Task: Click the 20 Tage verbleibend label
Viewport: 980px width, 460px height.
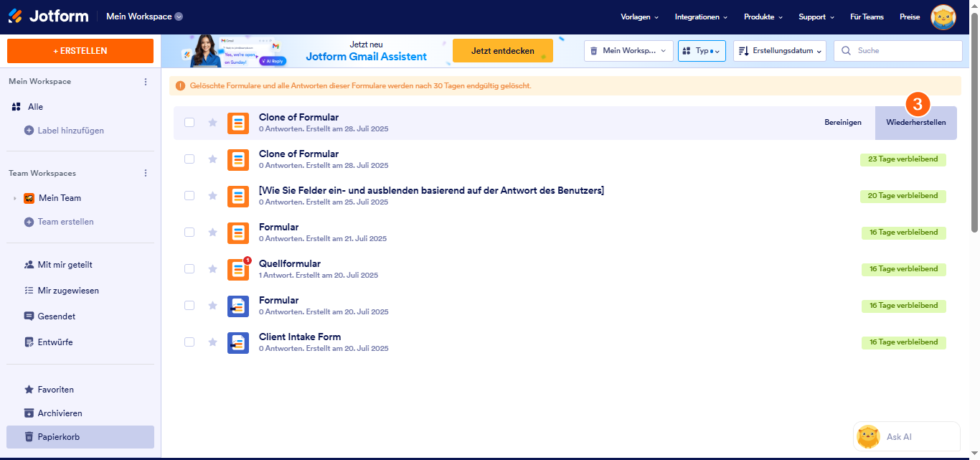Action: [903, 196]
